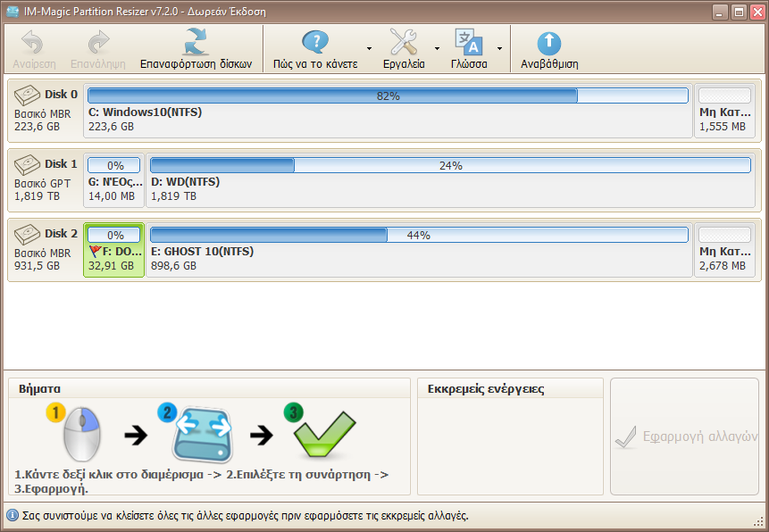The image size is (769, 532).
Task: Click the Γλώσσα language icon
Action: [x=469, y=42]
